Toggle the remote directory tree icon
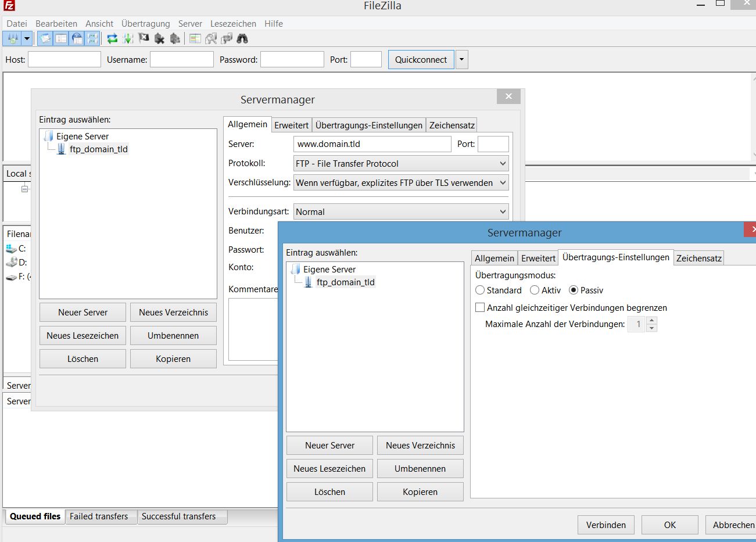756x542 pixels. coord(77,39)
